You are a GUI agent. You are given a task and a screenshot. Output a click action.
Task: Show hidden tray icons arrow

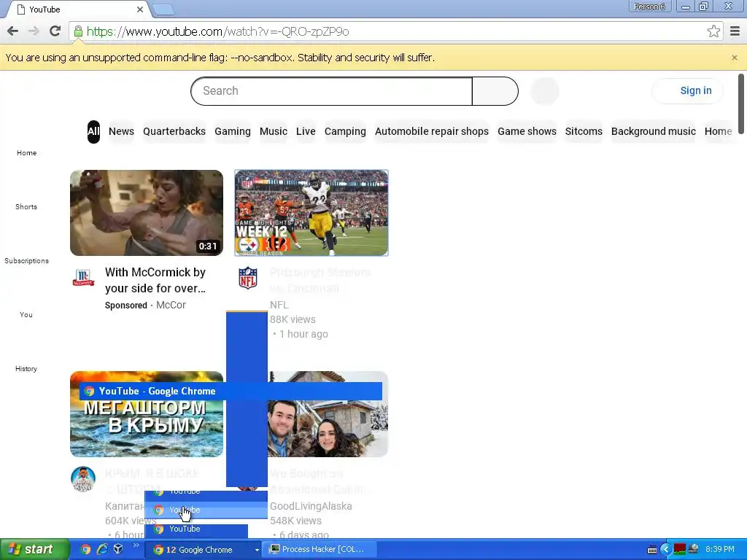click(x=665, y=550)
